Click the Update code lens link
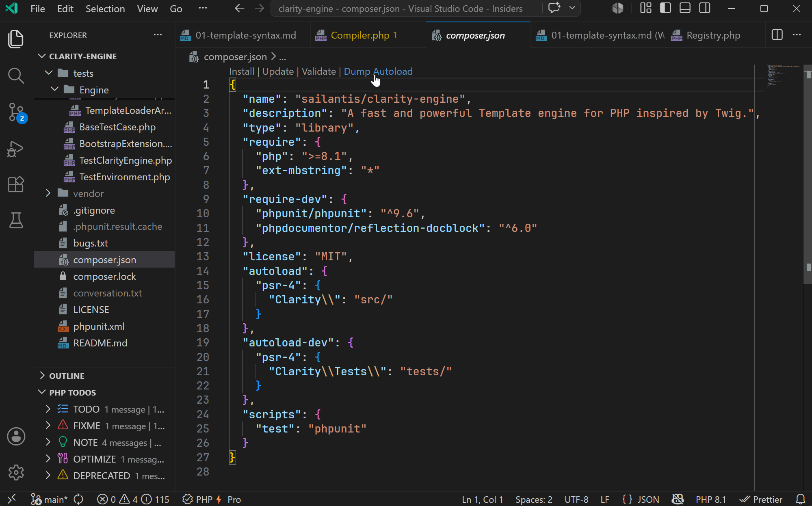Screen dimensions: 812x506 click(278, 71)
